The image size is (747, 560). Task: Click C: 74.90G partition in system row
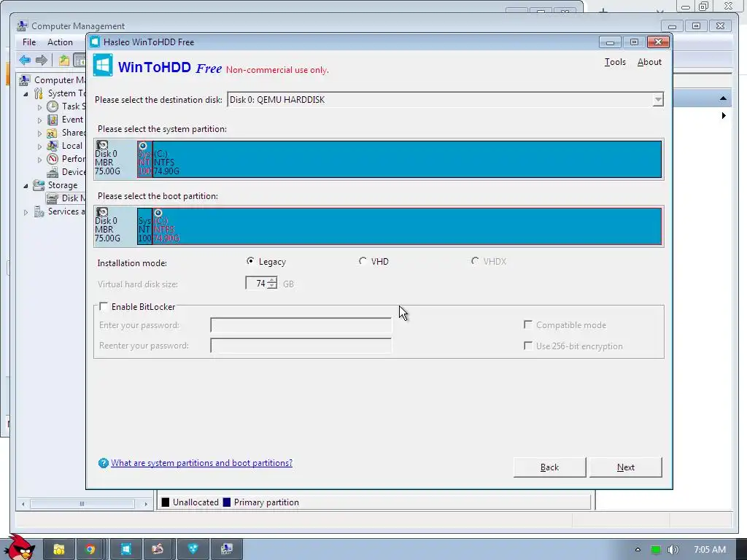tap(407, 159)
